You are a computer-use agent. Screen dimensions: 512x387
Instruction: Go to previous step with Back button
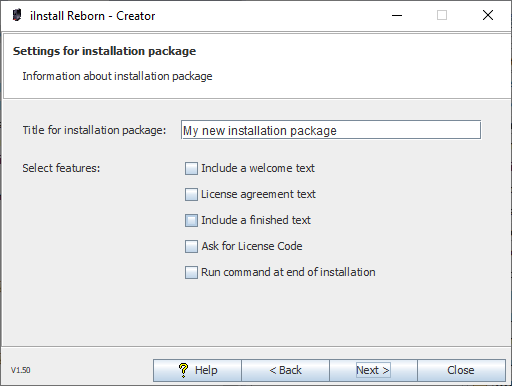coord(285,370)
